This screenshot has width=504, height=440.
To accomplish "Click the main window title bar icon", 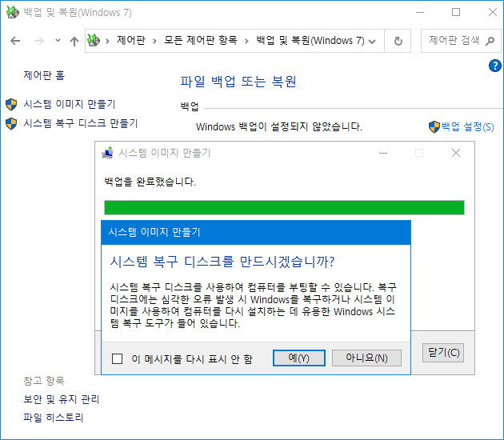I will coord(13,12).
